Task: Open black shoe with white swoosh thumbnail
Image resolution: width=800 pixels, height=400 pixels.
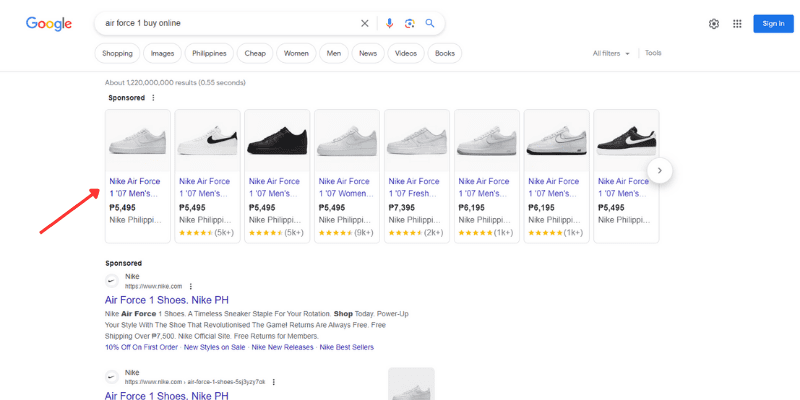Action: click(627, 141)
